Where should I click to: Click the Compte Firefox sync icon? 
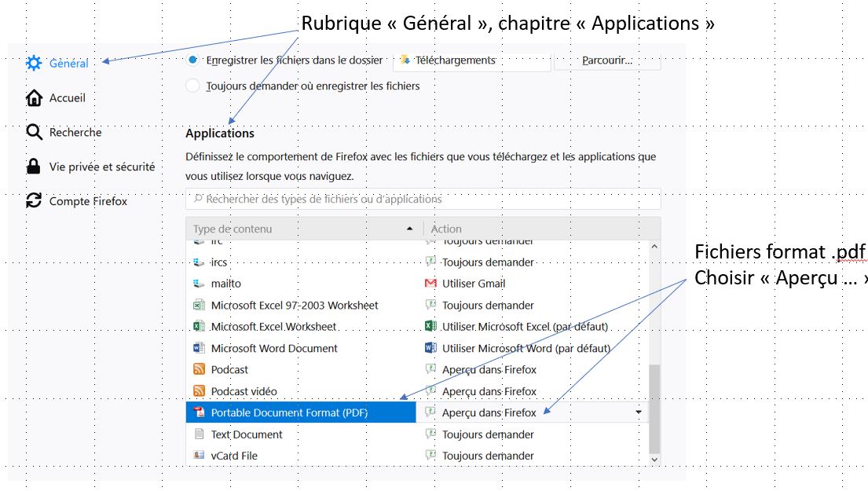[x=34, y=200]
